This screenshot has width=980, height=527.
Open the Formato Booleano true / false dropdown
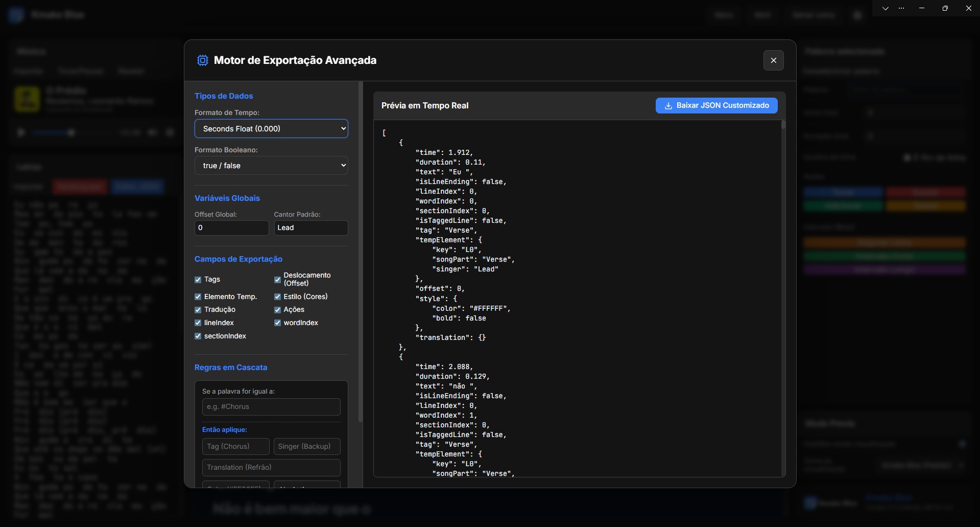[271, 166]
